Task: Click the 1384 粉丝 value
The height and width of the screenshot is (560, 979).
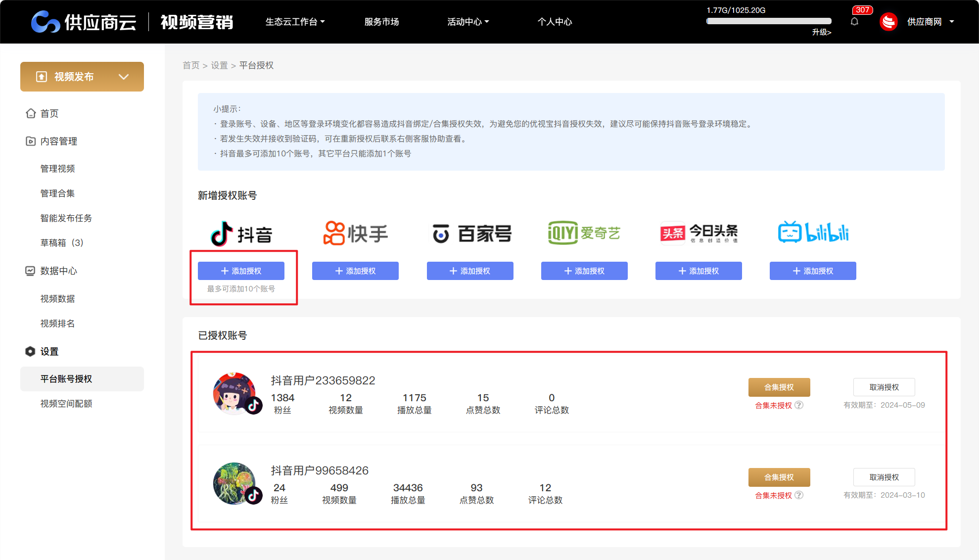Action: [282, 398]
